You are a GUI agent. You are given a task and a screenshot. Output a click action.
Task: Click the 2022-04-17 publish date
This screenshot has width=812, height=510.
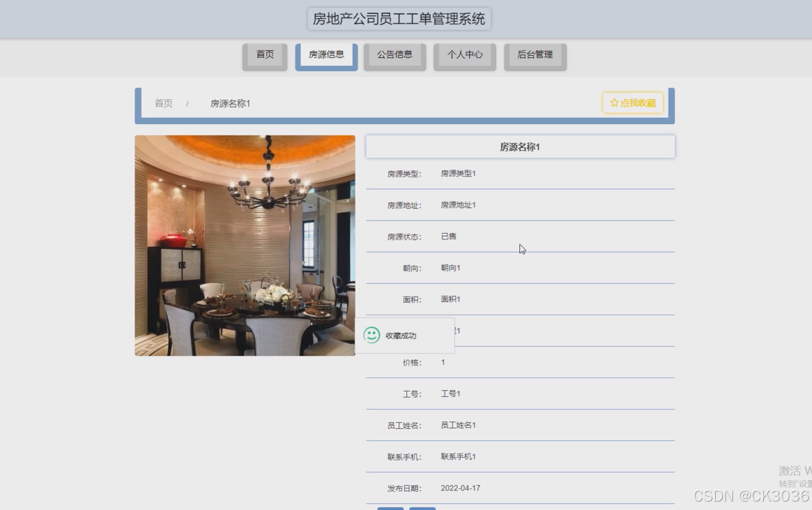461,488
